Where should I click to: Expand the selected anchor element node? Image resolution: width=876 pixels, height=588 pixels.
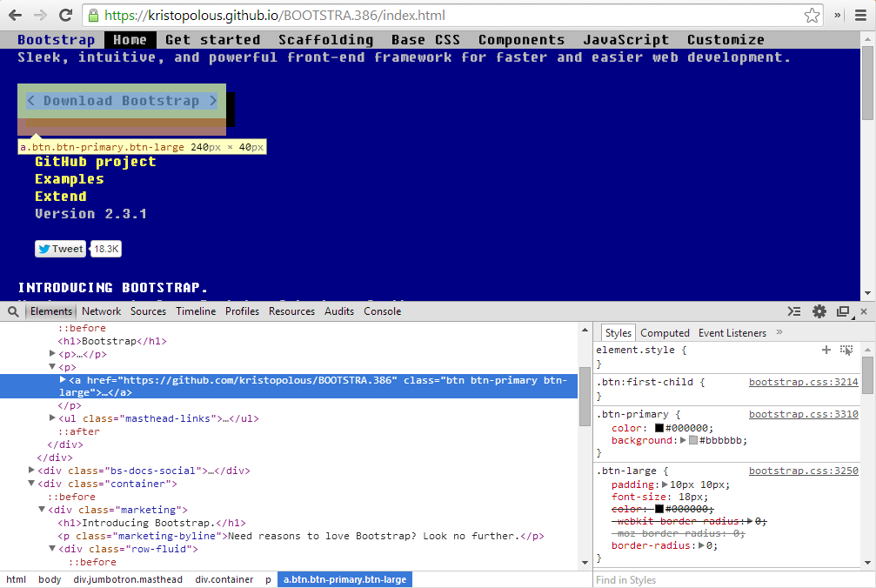(63, 380)
